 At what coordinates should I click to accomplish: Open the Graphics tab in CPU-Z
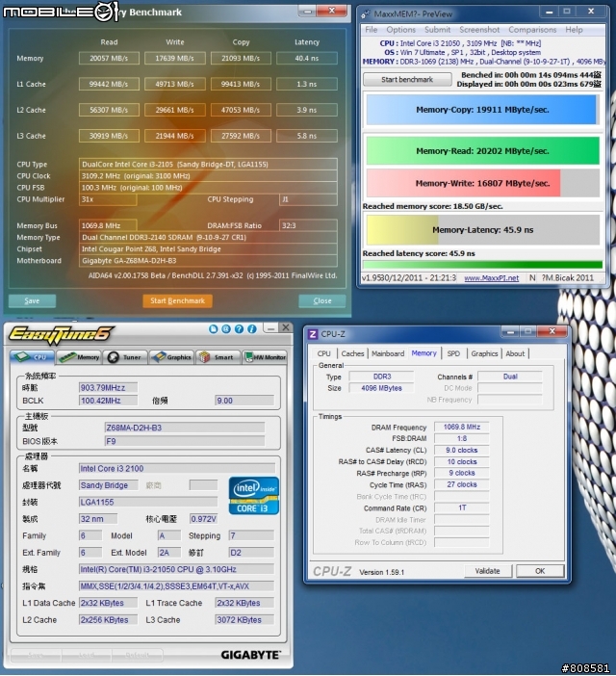pyautogui.click(x=484, y=353)
